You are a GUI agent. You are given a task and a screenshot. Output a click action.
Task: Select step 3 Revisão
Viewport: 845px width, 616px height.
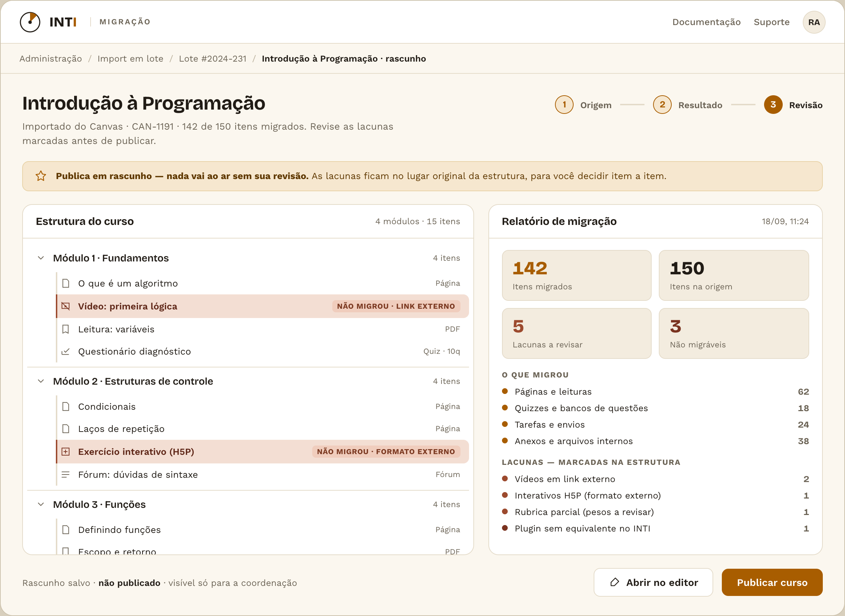point(793,105)
